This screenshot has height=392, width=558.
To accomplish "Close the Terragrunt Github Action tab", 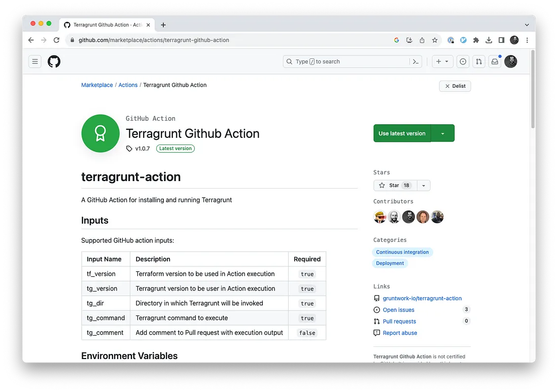I will [x=148, y=25].
